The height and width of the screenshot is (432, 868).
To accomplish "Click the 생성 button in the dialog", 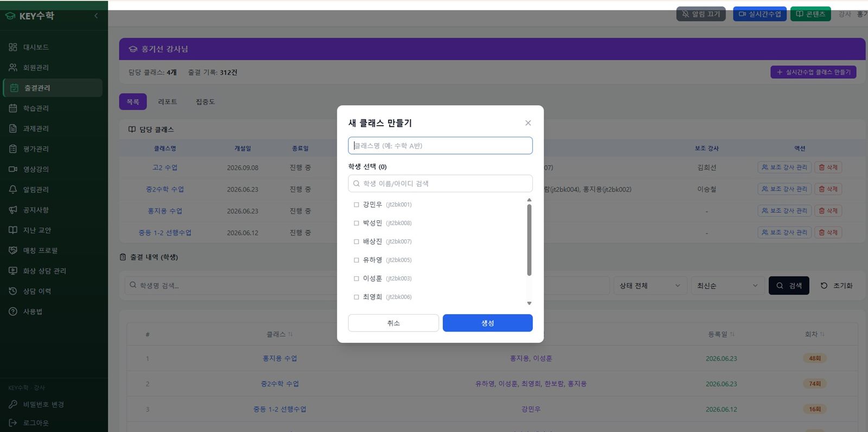I will coord(488,323).
